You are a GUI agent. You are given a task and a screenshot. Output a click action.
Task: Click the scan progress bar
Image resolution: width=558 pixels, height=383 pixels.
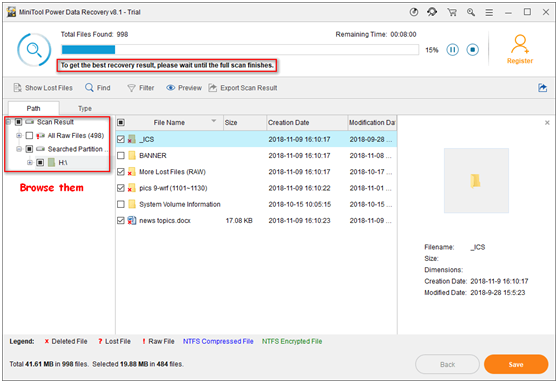pos(240,49)
